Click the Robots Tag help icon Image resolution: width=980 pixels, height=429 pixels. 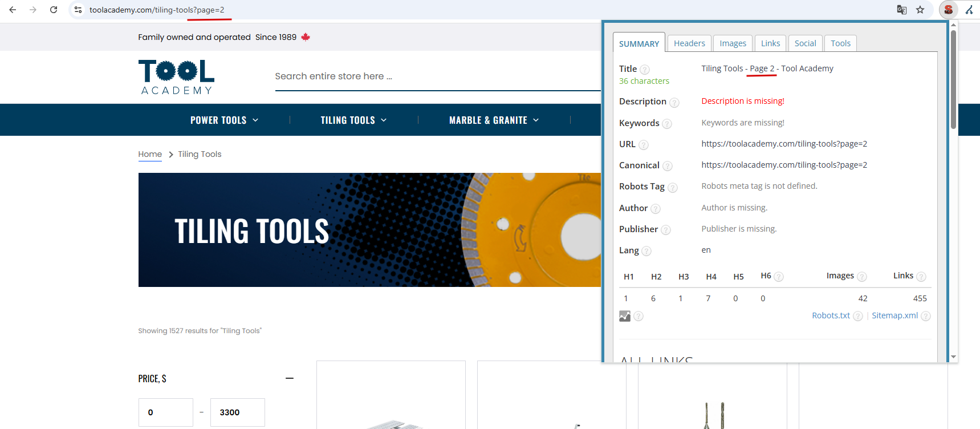[x=673, y=188]
